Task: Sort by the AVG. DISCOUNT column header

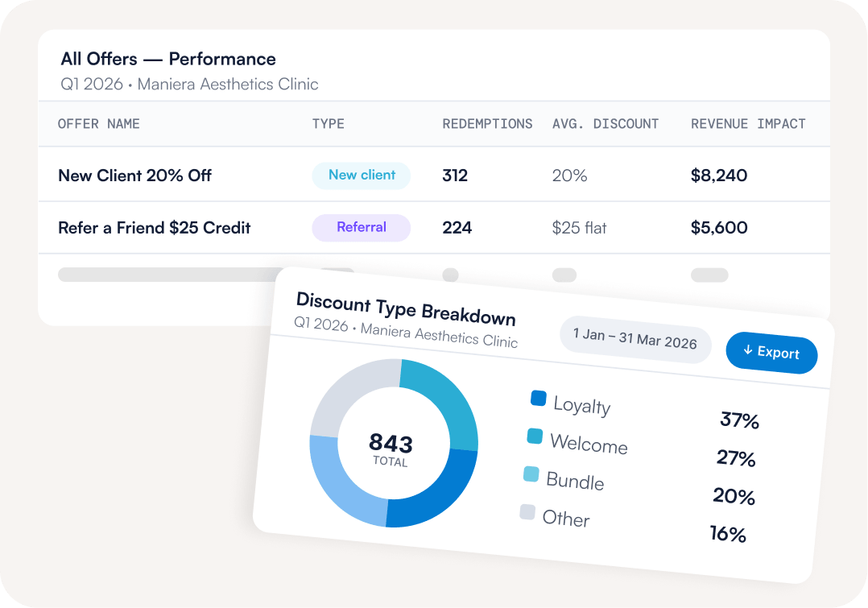Action: pos(605,123)
